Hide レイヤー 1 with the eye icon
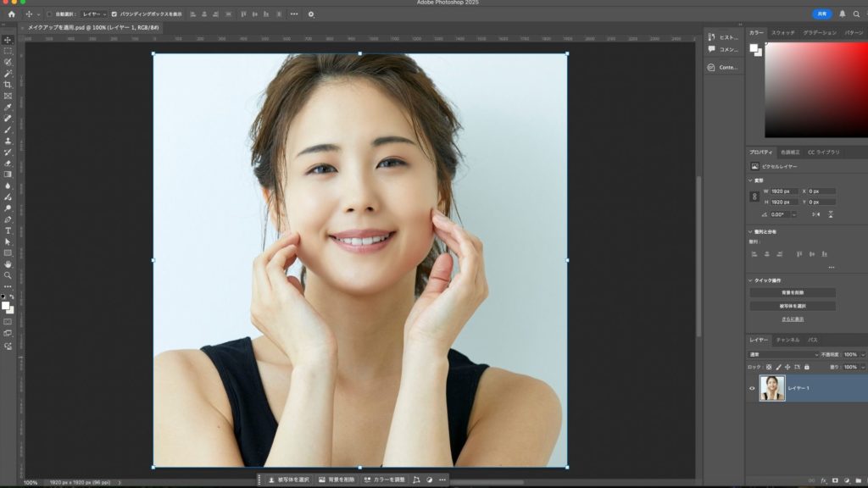Viewport: 868px width, 488px height. pyautogui.click(x=752, y=388)
